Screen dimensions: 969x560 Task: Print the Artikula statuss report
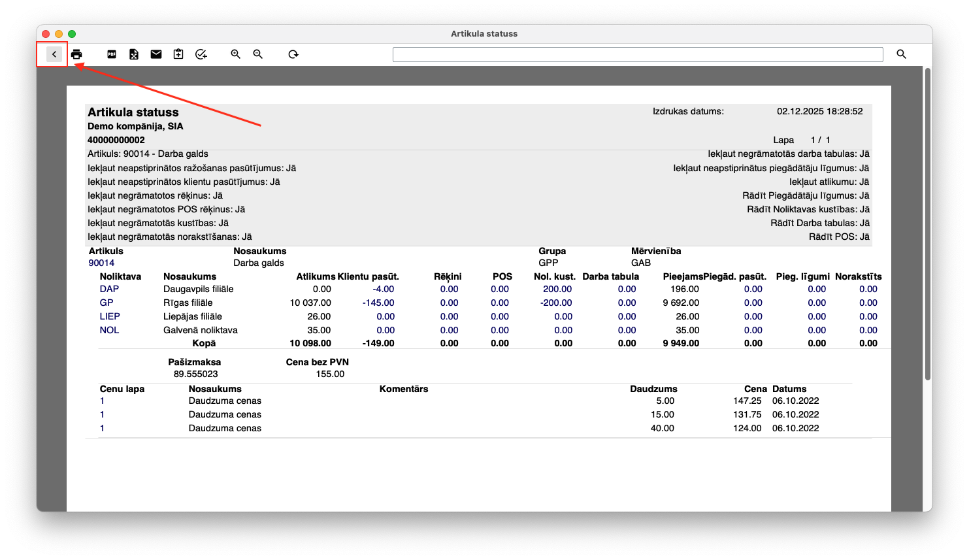tap(76, 54)
